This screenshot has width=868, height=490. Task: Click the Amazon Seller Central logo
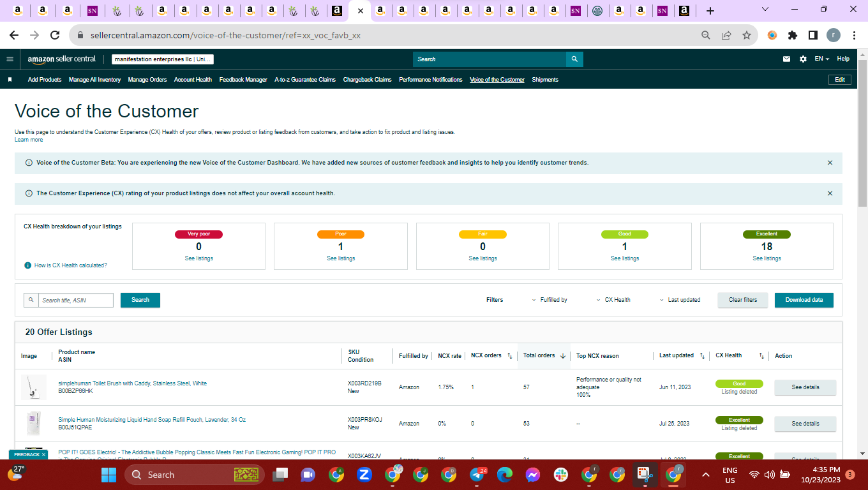click(62, 59)
